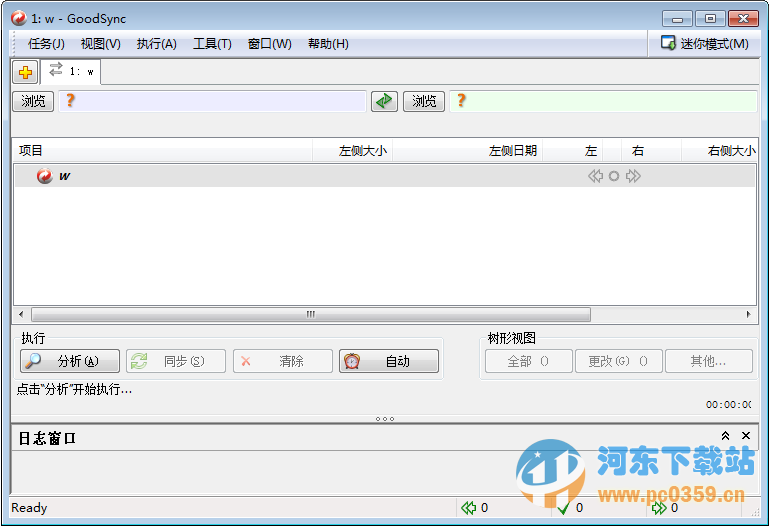Click the left folder orange question mark
The image size is (770, 526).
pos(70,100)
